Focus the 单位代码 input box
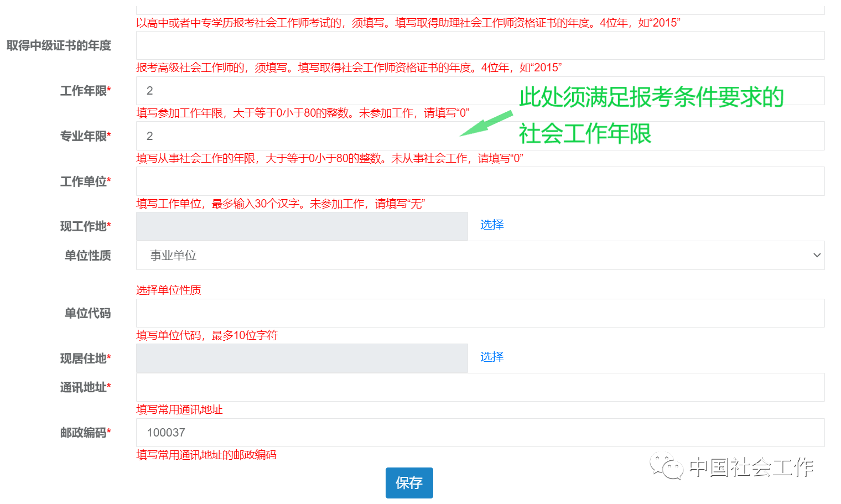Screen dimensions: 841x504 click(x=480, y=313)
